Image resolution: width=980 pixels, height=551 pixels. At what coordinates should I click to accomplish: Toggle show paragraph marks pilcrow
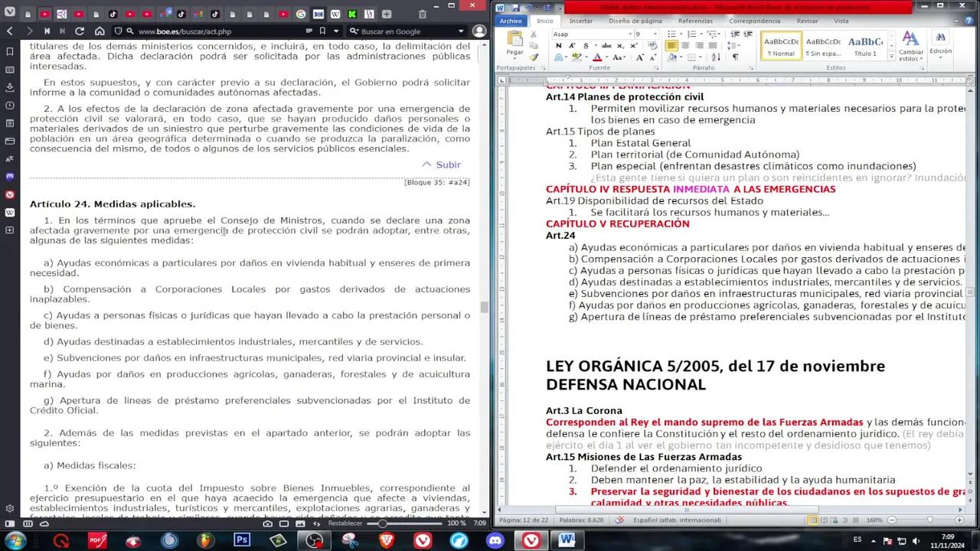coord(735,57)
